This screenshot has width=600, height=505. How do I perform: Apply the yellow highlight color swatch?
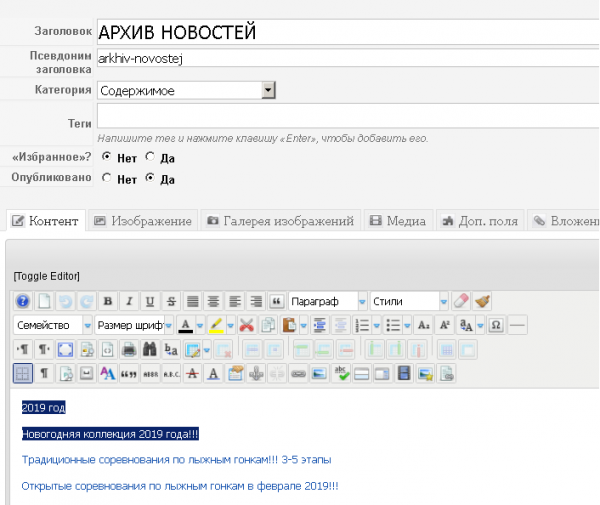point(216,326)
